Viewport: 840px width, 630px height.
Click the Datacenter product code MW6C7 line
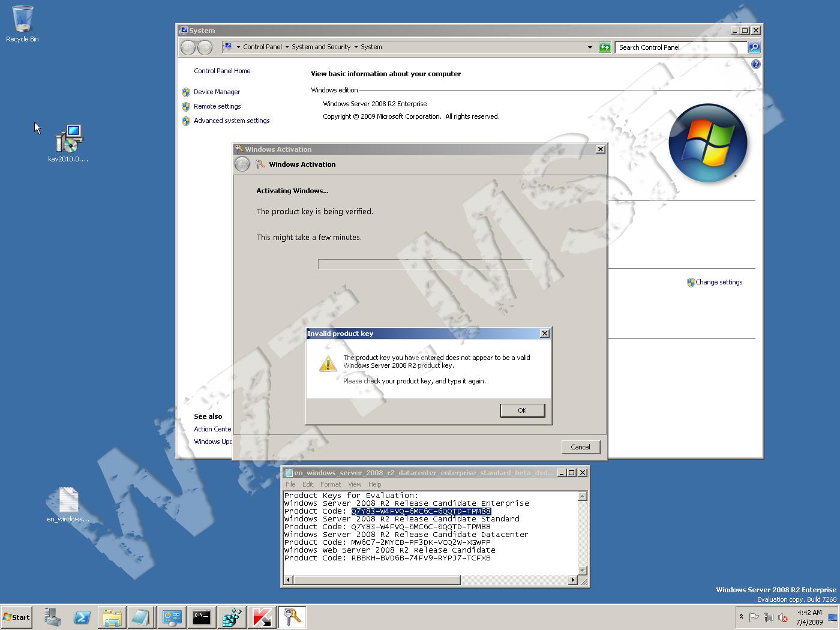click(x=388, y=542)
